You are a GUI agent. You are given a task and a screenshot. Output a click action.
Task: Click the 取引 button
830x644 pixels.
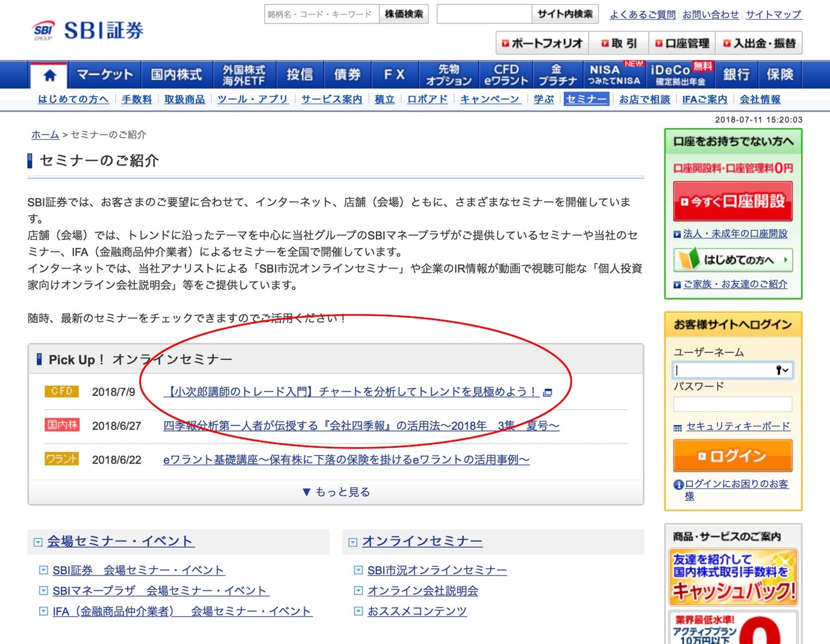619,43
